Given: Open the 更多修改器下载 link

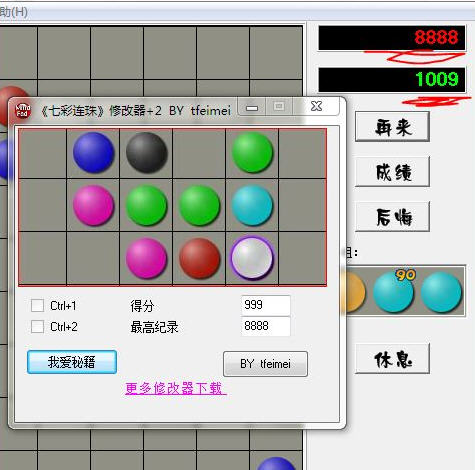Looking at the screenshot, I should [176, 388].
